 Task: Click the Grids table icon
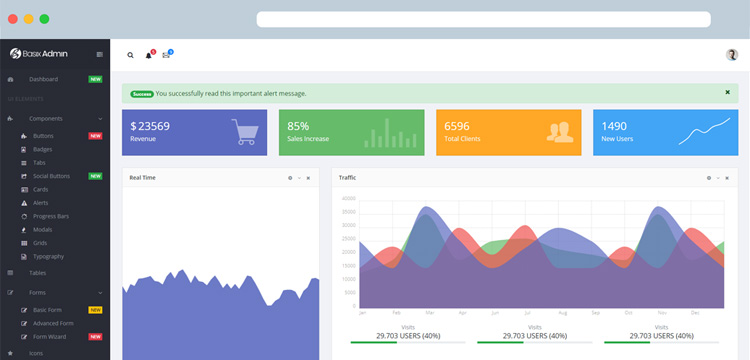click(24, 243)
